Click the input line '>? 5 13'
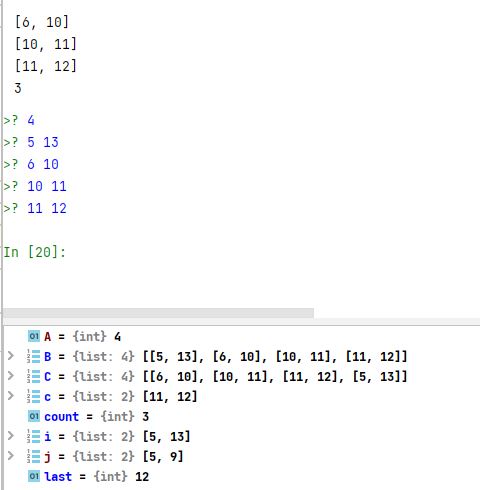480x490 pixels. [31, 142]
